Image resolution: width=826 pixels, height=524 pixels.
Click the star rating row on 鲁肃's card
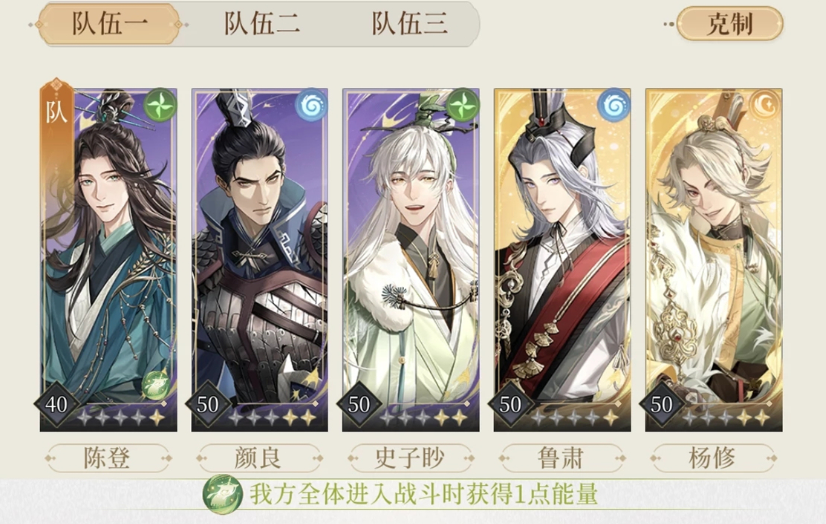(575, 418)
